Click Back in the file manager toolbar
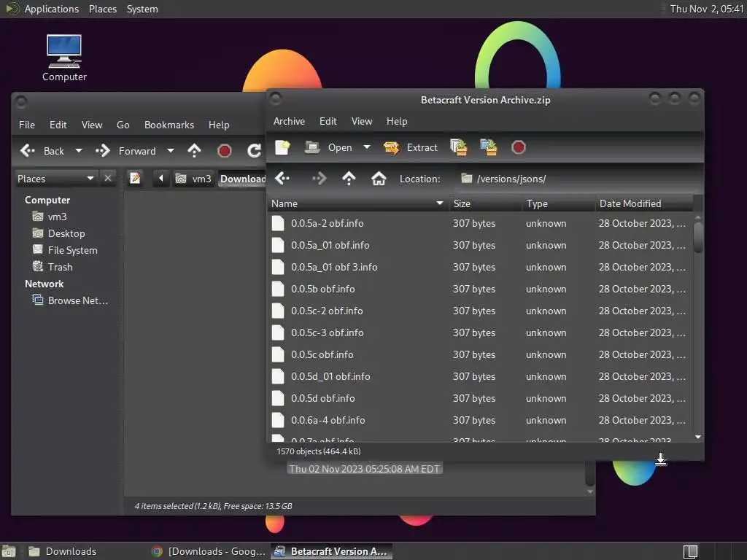The width and height of the screenshot is (747, 560). coord(42,151)
